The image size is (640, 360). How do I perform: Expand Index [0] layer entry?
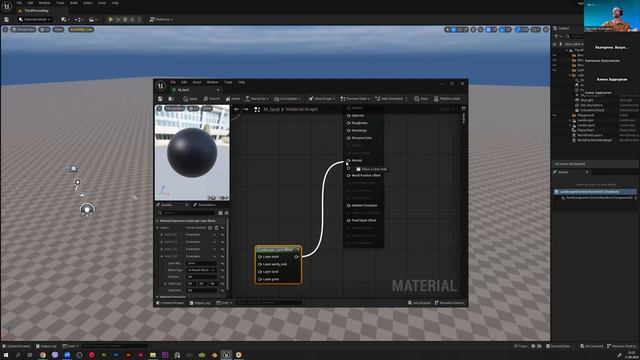tap(162, 235)
